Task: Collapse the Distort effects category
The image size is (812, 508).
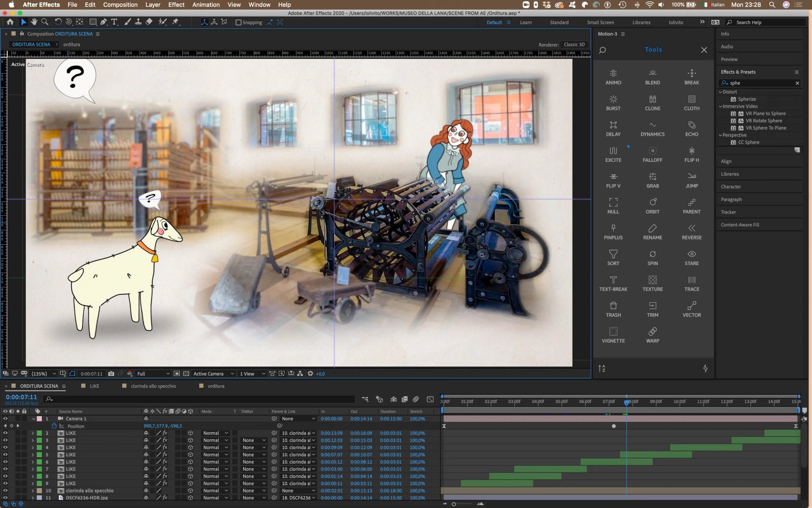Action: tap(721, 92)
